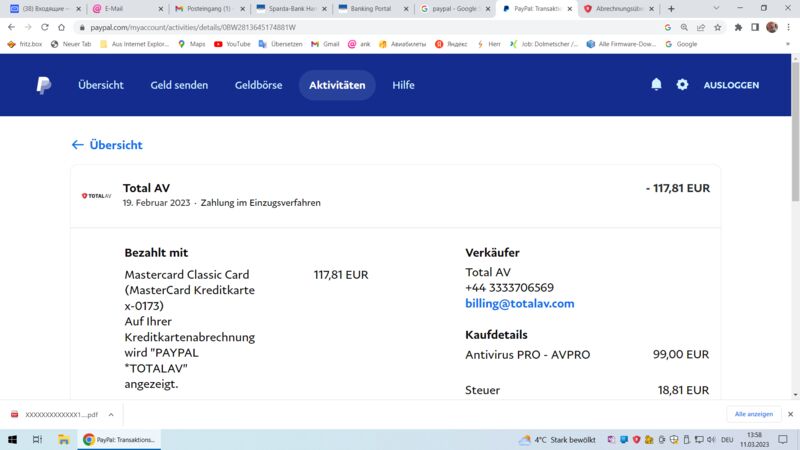
Task: Bookmark this page with the star icon
Action: pyautogui.click(x=717, y=28)
